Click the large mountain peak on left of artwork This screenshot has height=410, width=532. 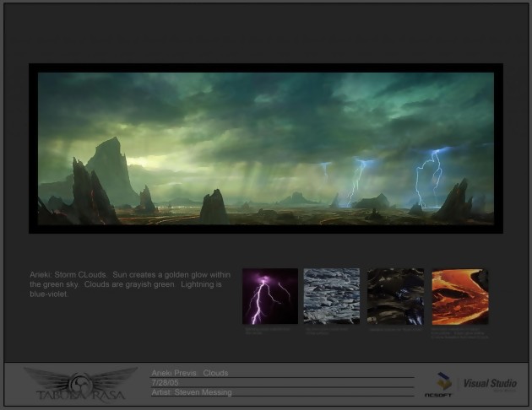108,169
